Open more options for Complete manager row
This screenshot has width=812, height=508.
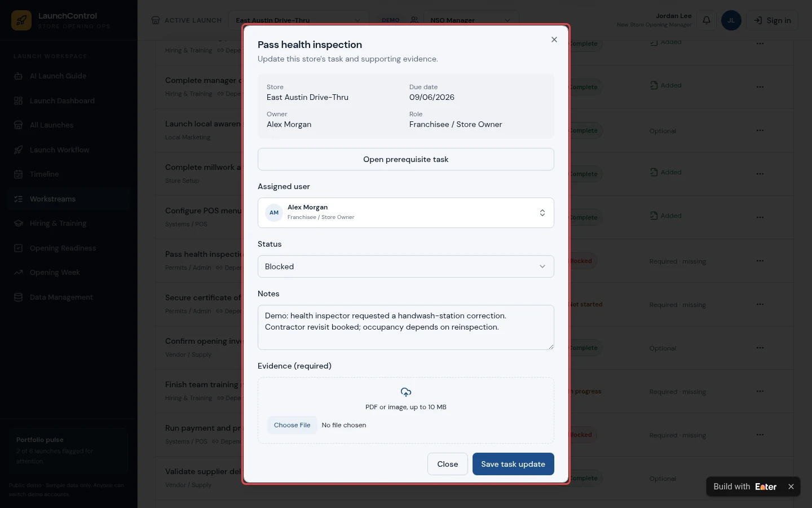[760, 87]
